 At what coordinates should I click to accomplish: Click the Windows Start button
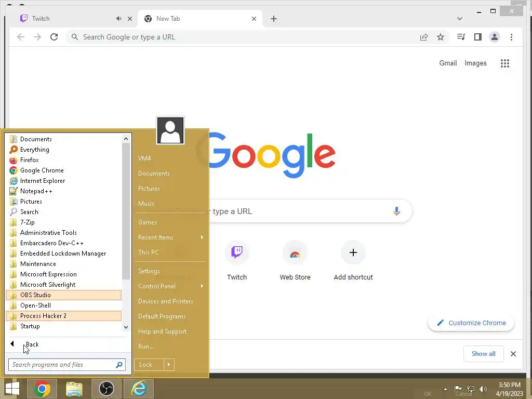(x=12, y=389)
